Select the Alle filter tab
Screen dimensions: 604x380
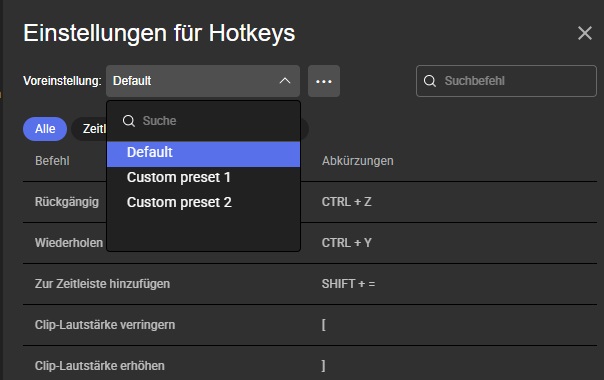point(45,129)
